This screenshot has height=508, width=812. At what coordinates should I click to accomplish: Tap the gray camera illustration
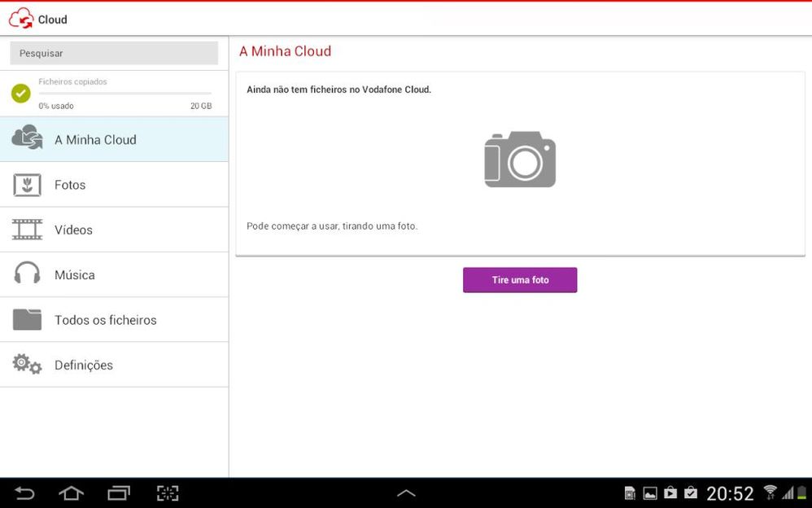[520, 159]
